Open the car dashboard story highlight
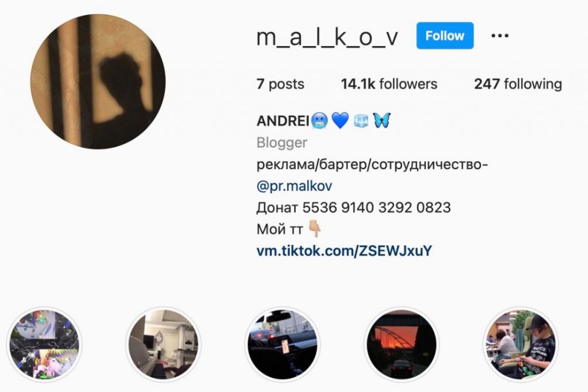Image resolution: width=588 pixels, height=392 pixels. tap(283, 344)
